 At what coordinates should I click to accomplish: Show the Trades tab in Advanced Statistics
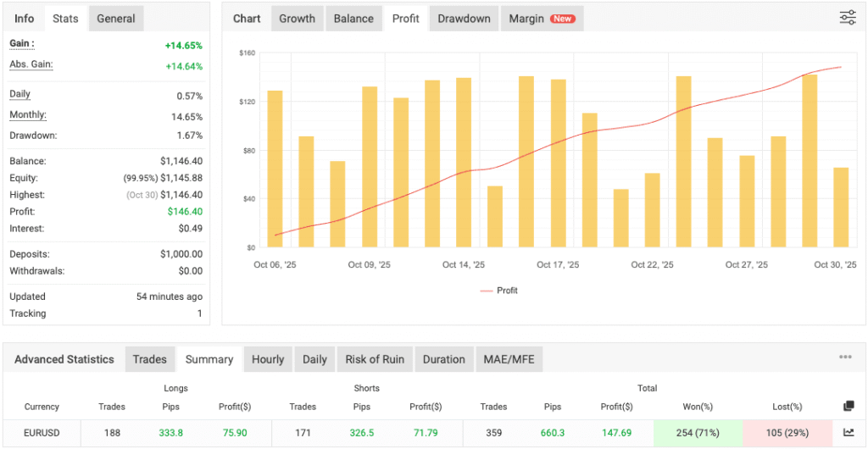pyautogui.click(x=150, y=359)
